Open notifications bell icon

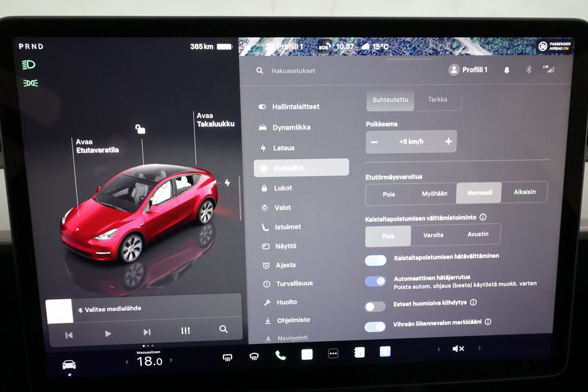507,70
